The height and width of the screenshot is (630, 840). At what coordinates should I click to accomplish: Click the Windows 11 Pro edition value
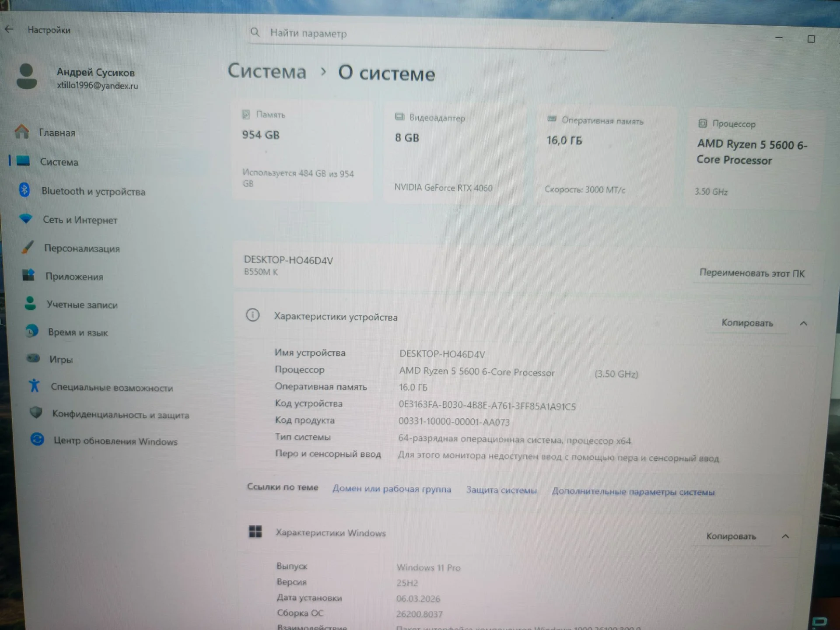coord(428,567)
